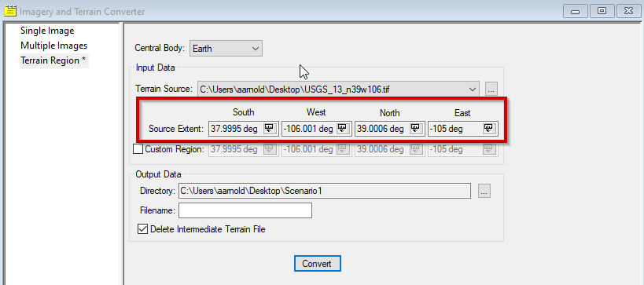Image resolution: width=644 pixels, height=285 pixels.
Task: Select Single Image in the left list
Action: click(x=47, y=31)
